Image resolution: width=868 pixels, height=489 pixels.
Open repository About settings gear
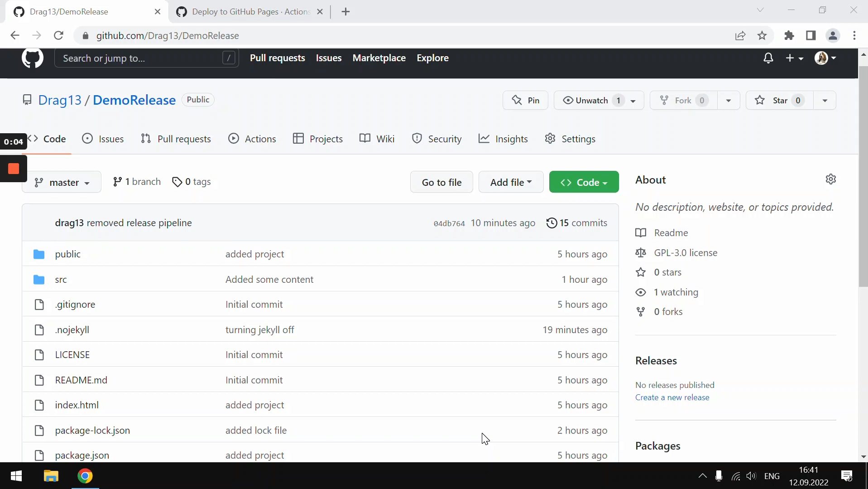pos(831,179)
